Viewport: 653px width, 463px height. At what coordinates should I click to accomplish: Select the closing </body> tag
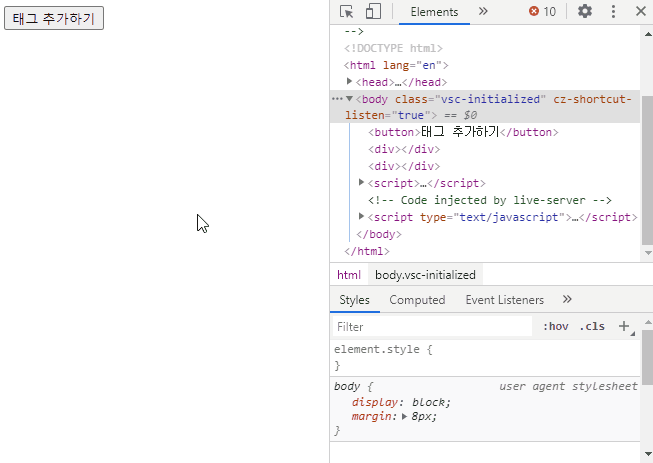tap(379, 234)
